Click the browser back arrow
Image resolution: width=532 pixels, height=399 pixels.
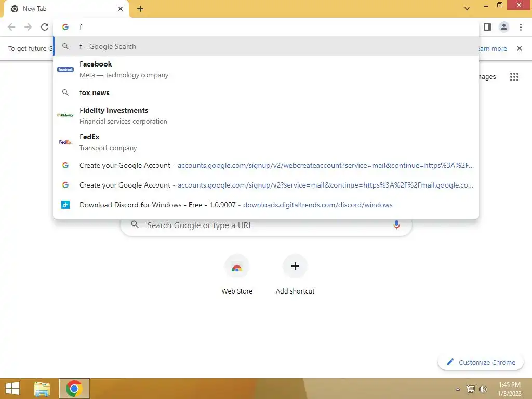click(x=11, y=27)
